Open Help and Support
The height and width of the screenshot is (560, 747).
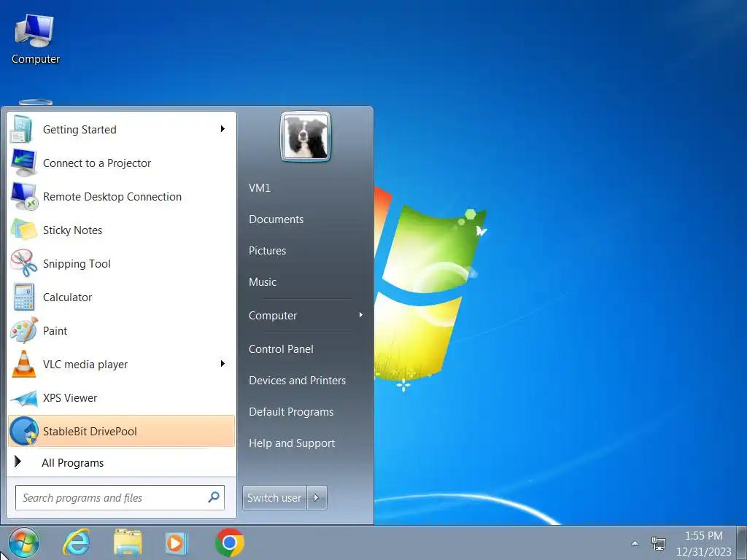coord(292,443)
